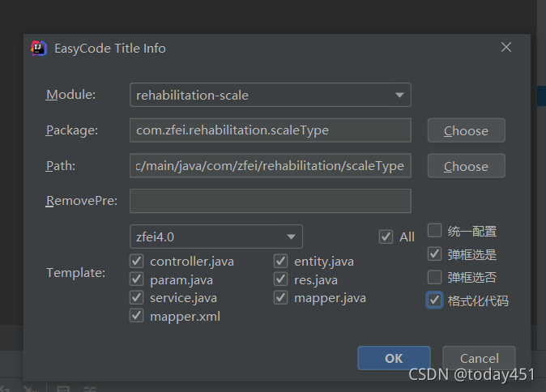546x392 pixels.
Task: Uncheck mapper.java template
Action: (x=280, y=298)
